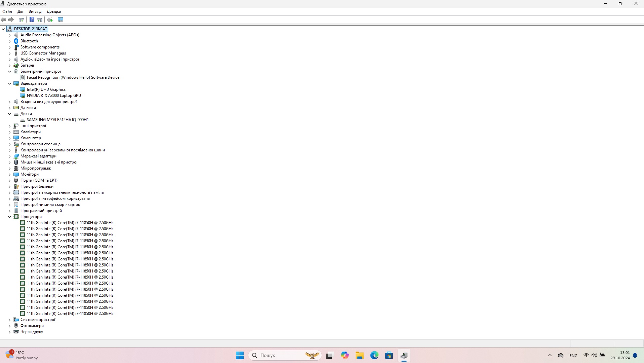Select NVIDIA RTX A3000 Laptop GPU

[54, 96]
